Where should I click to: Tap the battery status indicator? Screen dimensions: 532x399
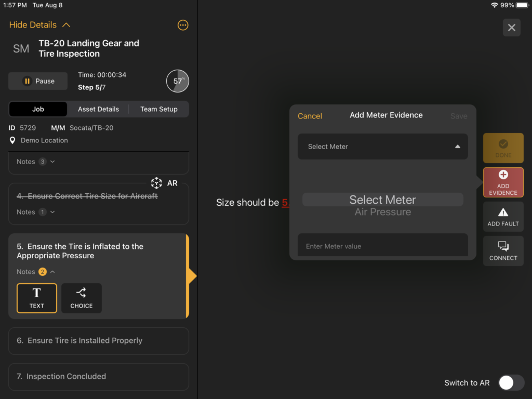(522, 5)
